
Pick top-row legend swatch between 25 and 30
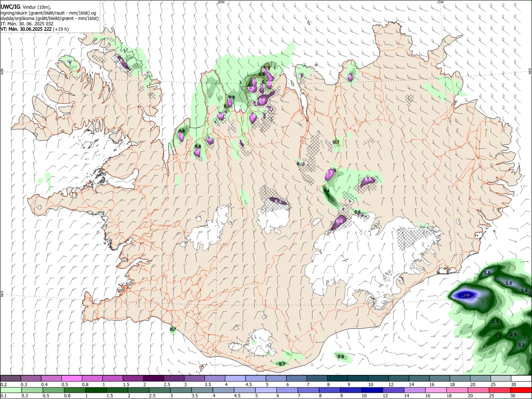click(501, 379)
